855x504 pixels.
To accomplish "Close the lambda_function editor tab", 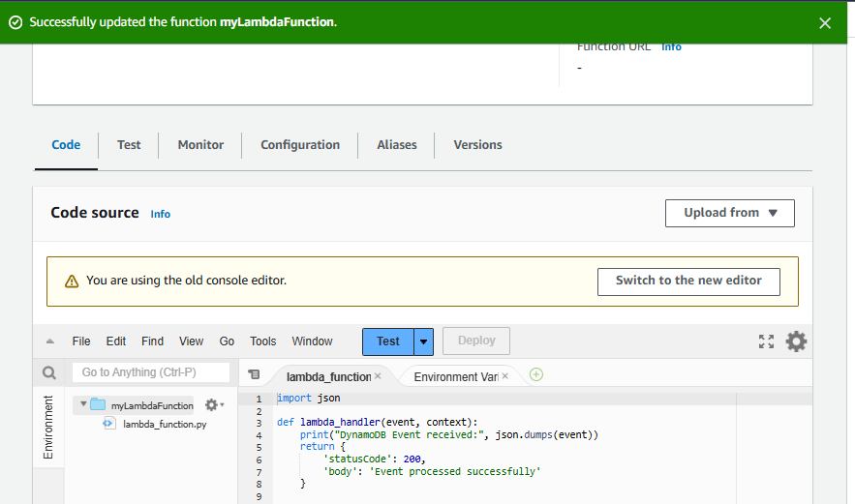I will tap(378, 376).
